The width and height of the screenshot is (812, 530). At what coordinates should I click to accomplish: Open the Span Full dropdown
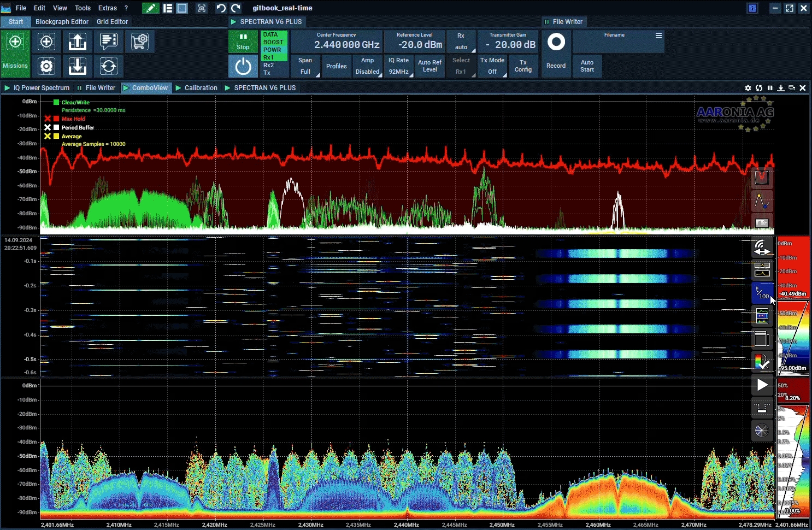[305, 66]
